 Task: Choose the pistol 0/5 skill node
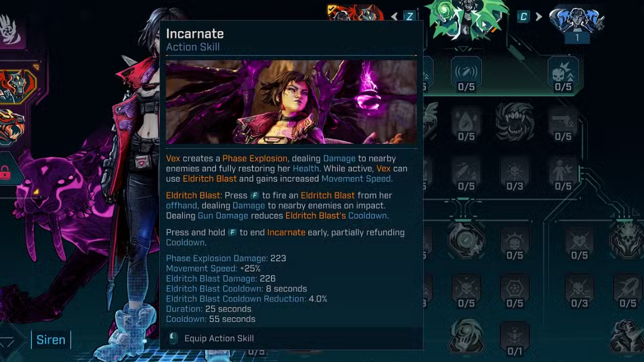[x=563, y=125]
